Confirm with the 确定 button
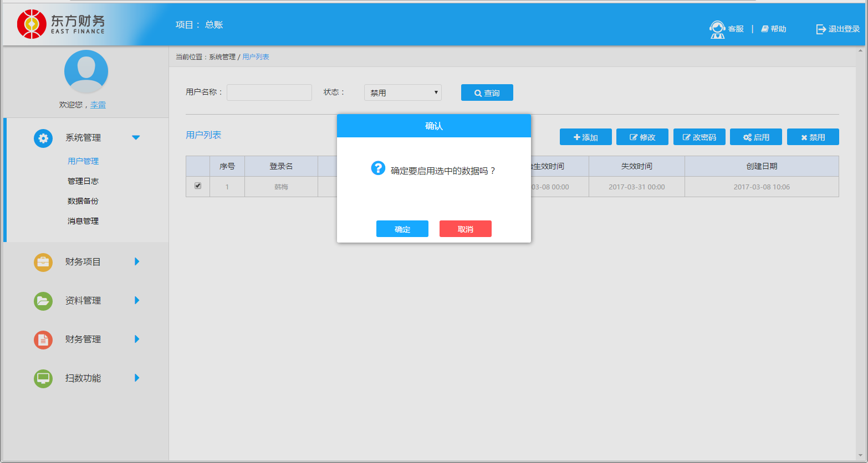Viewport: 868px width, 463px height. point(402,229)
